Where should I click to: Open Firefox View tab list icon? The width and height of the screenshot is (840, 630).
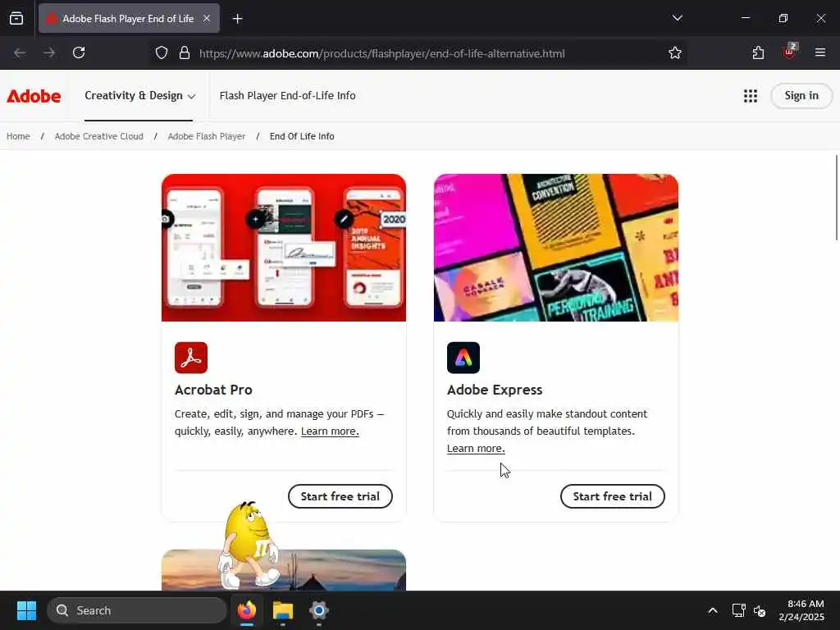click(x=16, y=18)
